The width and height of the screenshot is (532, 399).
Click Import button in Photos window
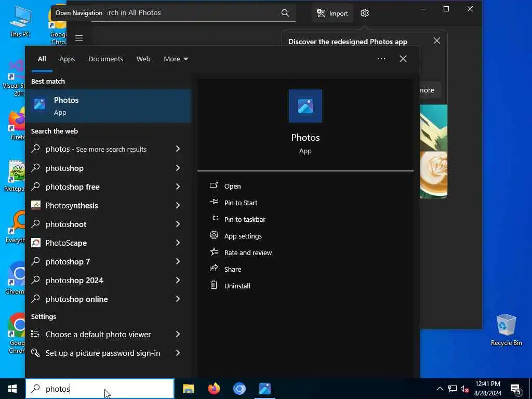click(x=332, y=13)
